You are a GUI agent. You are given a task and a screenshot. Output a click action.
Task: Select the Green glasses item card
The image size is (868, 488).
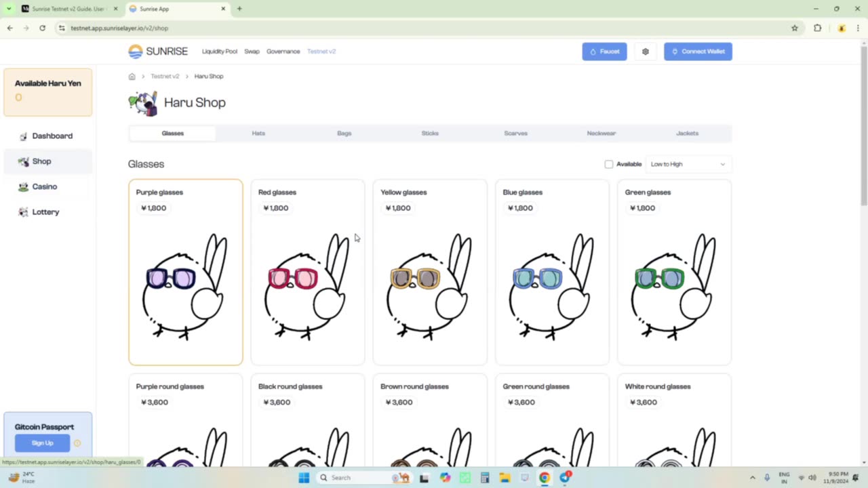coord(674,272)
